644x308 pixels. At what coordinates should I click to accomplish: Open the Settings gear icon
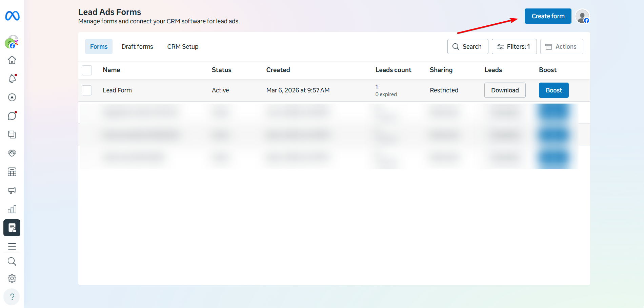[12, 278]
